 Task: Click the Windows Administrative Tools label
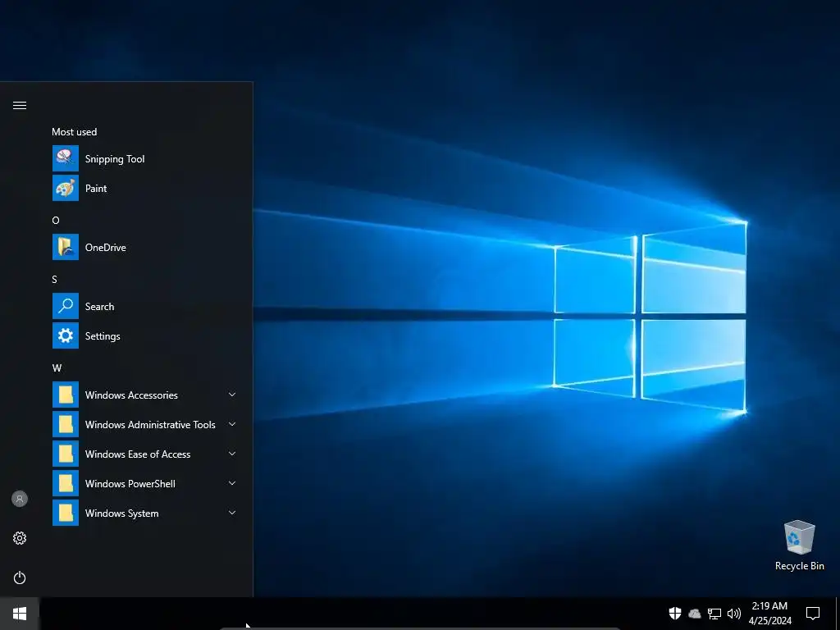pyautogui.click(x=150, y=424)
